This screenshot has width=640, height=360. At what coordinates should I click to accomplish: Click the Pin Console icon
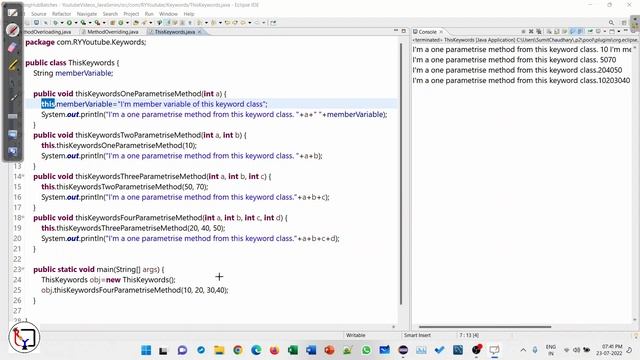coord(590,31)
